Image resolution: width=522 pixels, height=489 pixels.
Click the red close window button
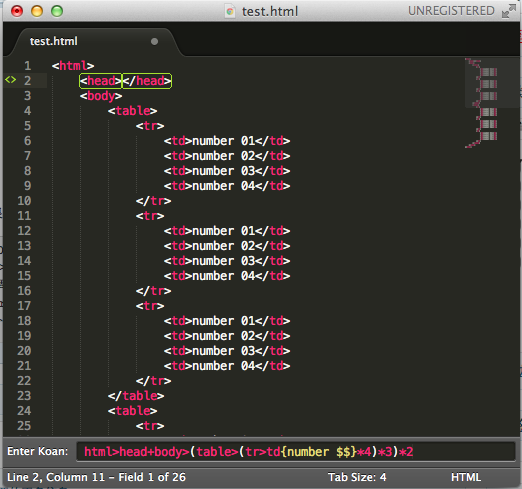[x=17, y=11]
